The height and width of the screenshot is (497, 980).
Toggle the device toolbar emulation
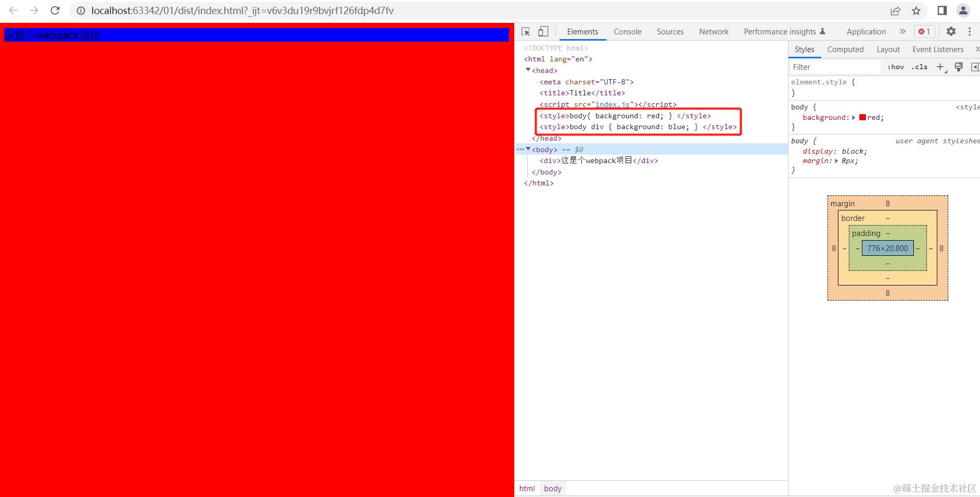pyautogui.click(x=543, y=32)
